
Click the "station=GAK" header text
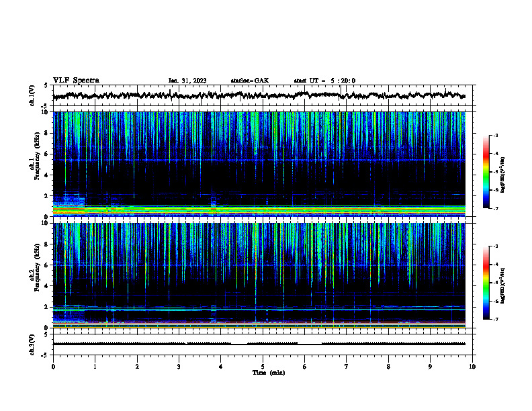250,81
